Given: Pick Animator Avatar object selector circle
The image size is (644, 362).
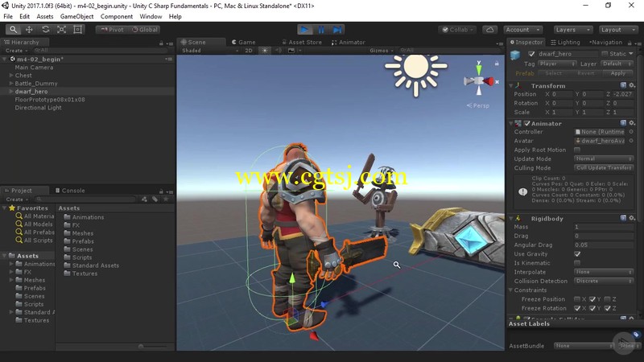Looking at the screenshot, I should coord(631,141).
